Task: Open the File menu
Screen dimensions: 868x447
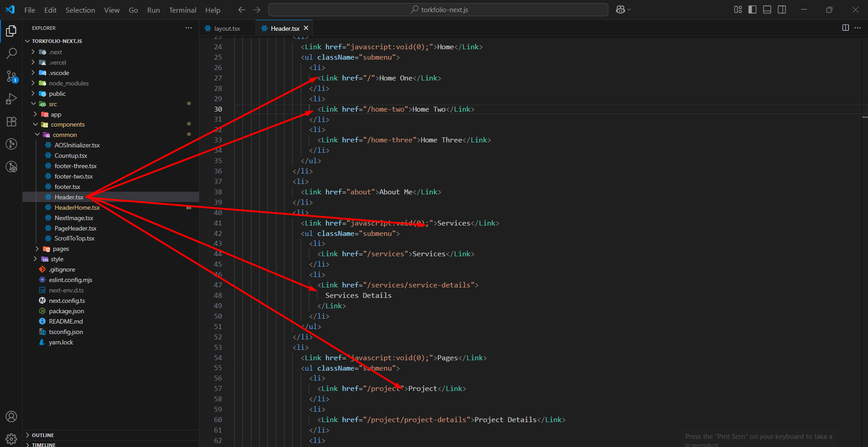Action: tap(30, 10)
